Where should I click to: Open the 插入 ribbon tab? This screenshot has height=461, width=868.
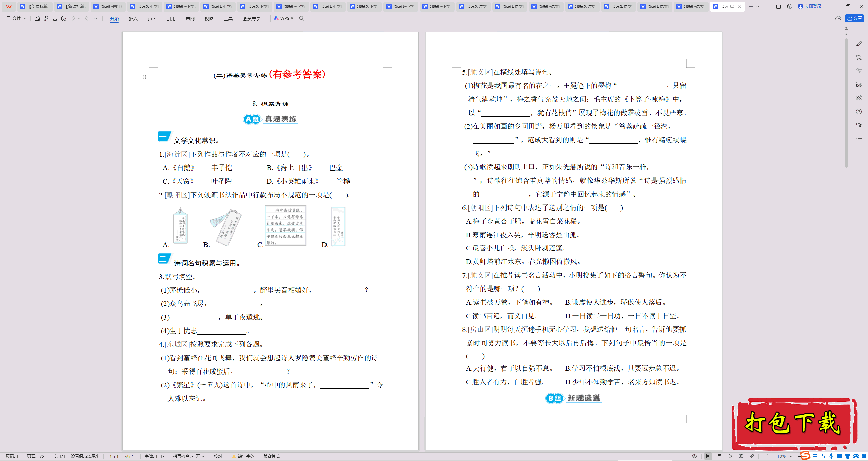point(133,19)
